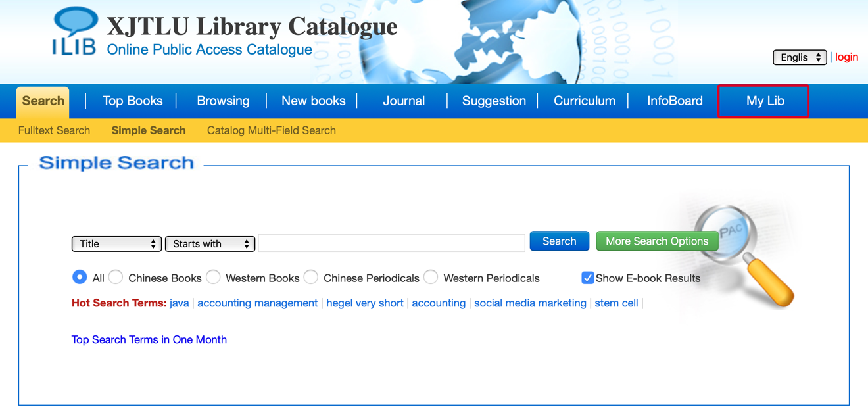The image size is (868, 415).
Task: Click the iLIB library logo
Action: point(74,30)
